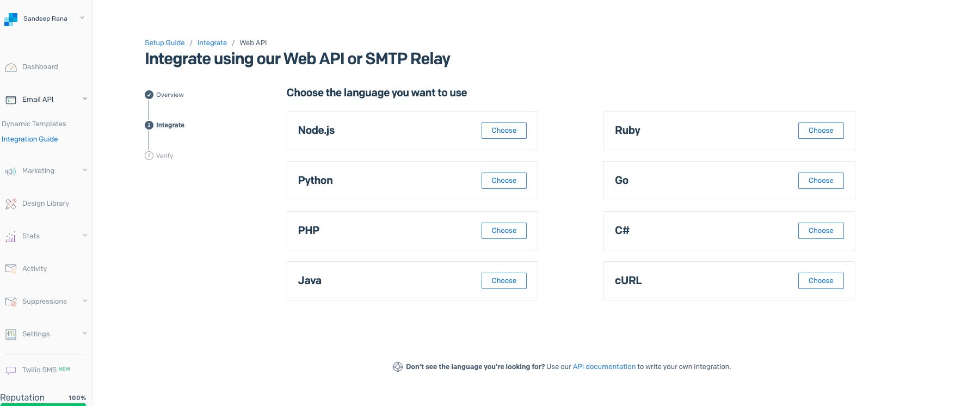Click the Marketing megaphone icon
This screenshot has width=980, height=406.
tap(11, 171)
